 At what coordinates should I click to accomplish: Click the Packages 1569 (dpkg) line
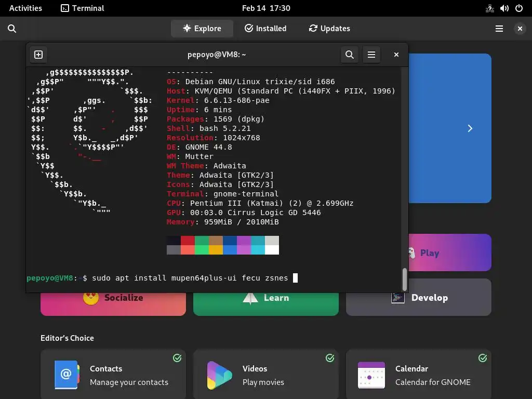coord(216,119)
